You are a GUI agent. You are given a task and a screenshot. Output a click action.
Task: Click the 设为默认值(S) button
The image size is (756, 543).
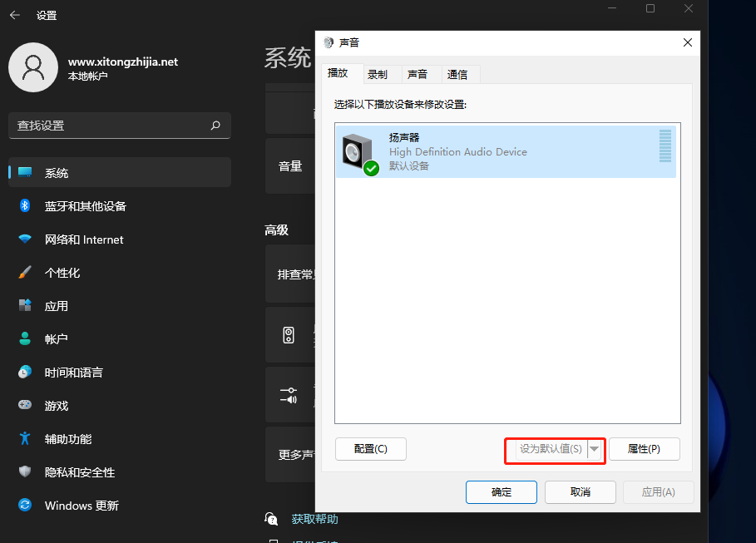coord(551,449)
